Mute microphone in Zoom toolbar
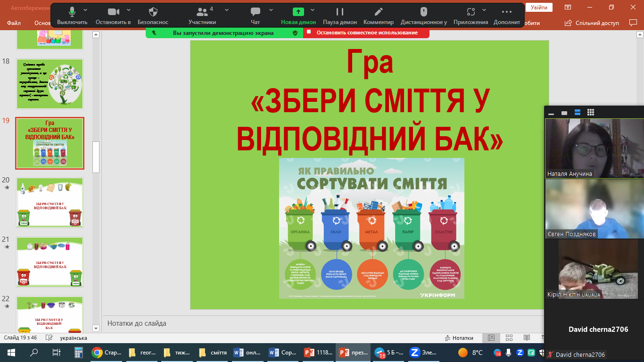Viewport: 644px width, 362px height. (x=72, y=16)
